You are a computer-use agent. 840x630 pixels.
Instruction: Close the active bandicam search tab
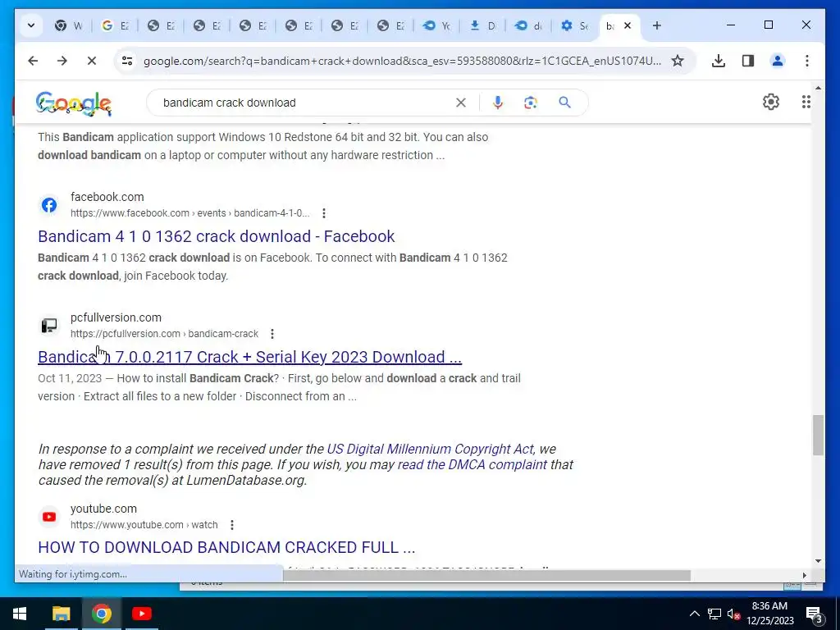coord(628,25)
